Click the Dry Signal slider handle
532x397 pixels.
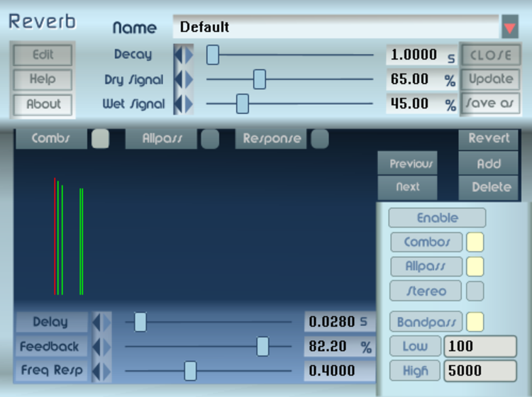260,79
